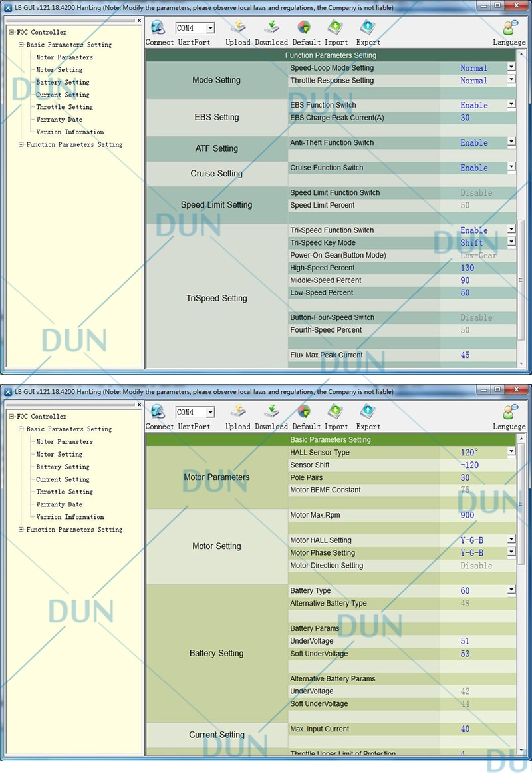
Task: Open Language icon in Function Parameters window
Action: click(x=510, y=28)
